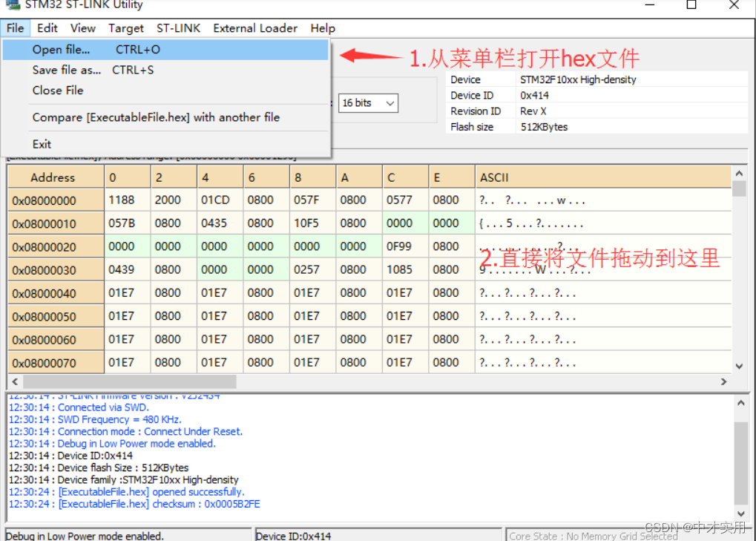Click column header 0
The image size is (756, 541).
point(128,177)
